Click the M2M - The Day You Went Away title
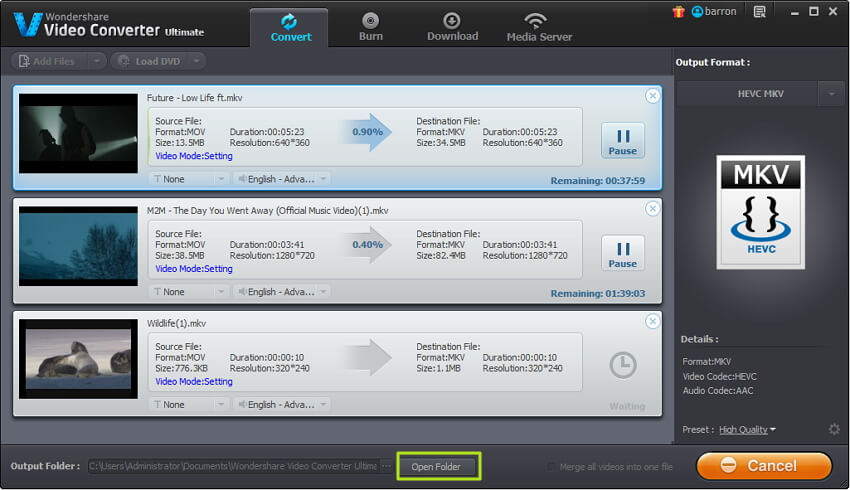The image size is (850, 490). (267, 211)
